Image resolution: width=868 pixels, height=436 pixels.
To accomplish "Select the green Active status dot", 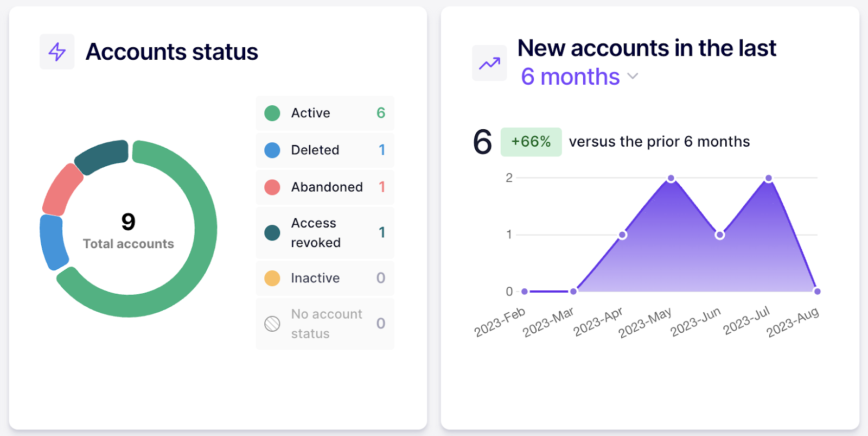I will 272,113.
